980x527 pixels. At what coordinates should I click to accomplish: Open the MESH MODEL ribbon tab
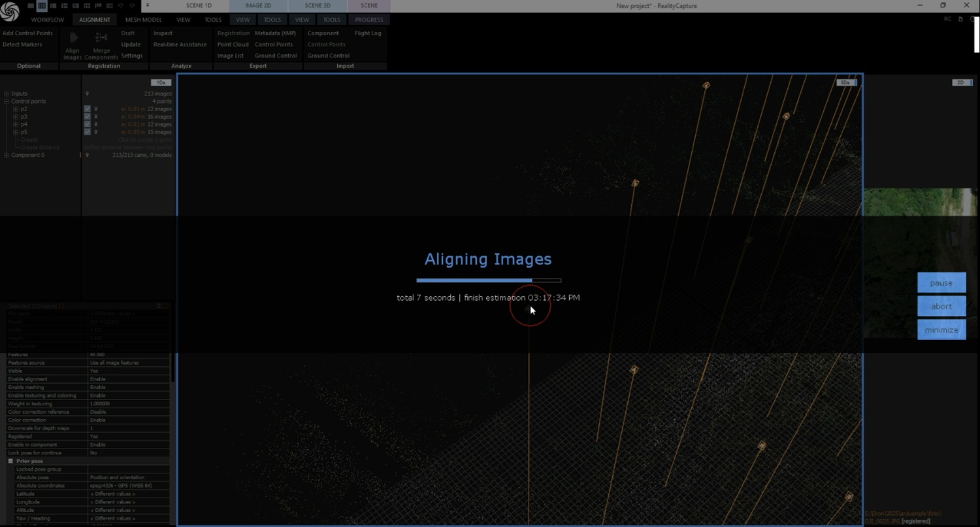[143, 20]
